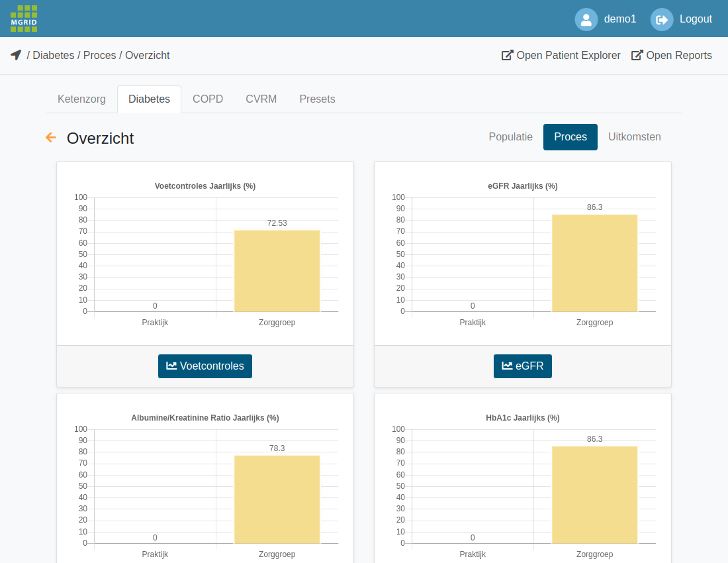The width and height of the screenshot is (728, 563).
Task: Click Praktijk label in Voetcontroles chart
Action: tap(155, 323)
